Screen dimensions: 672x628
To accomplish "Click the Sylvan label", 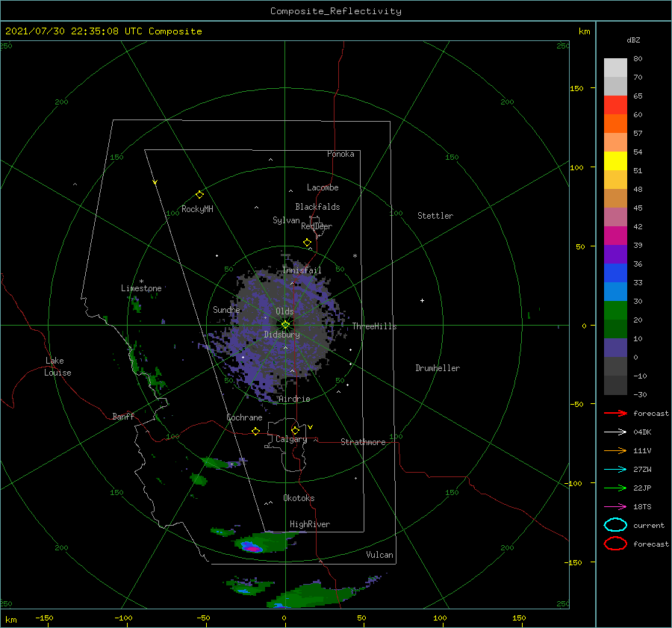I will point(286,220).
